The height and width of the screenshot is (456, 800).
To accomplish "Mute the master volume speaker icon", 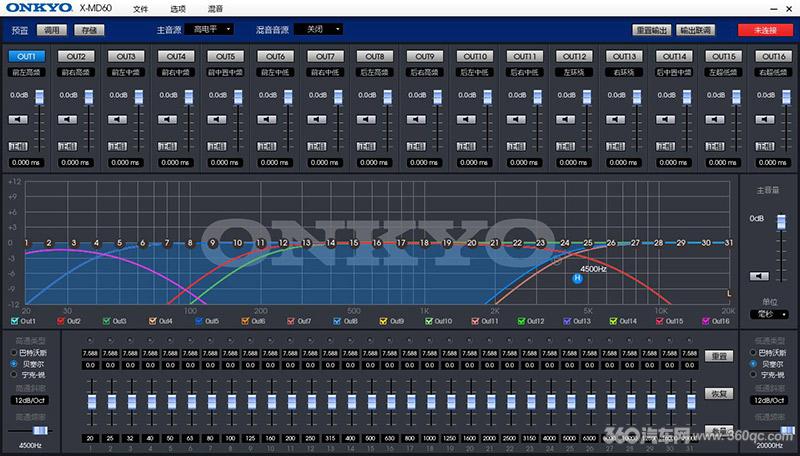I will pyautogui.click(x=759, y=276).
